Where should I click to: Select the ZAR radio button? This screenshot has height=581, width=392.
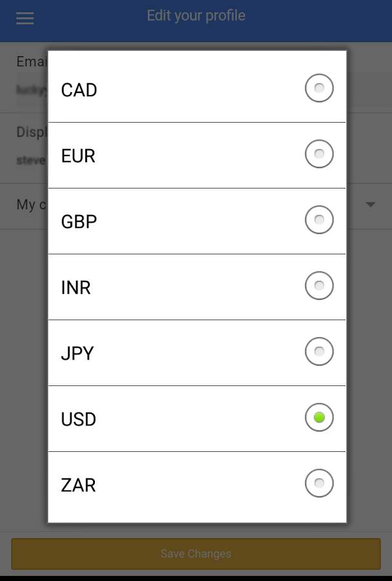point(319,483)
